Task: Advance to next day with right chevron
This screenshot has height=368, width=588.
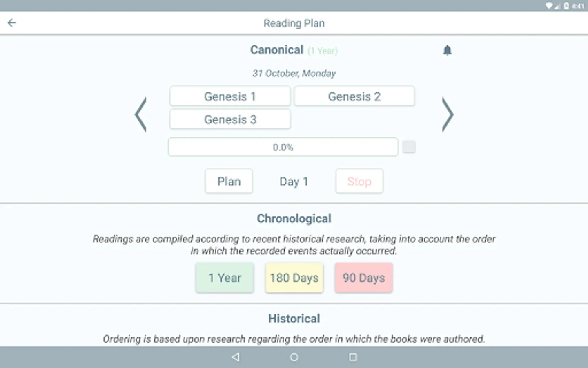Action: (x=448, y=114)
